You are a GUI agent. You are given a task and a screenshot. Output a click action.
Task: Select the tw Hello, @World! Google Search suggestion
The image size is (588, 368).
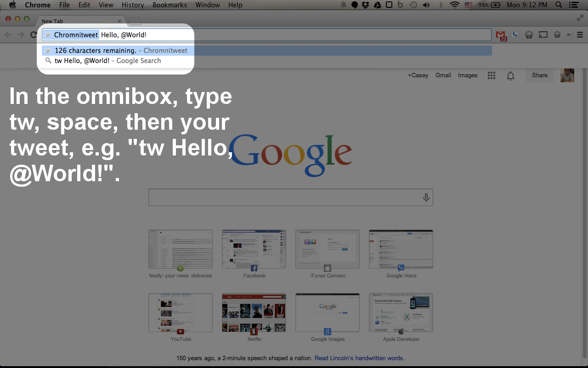click(267, 61)
